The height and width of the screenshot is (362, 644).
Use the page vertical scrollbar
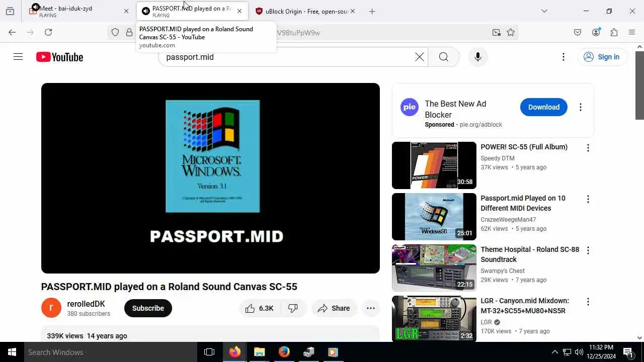tap(639, 85)
